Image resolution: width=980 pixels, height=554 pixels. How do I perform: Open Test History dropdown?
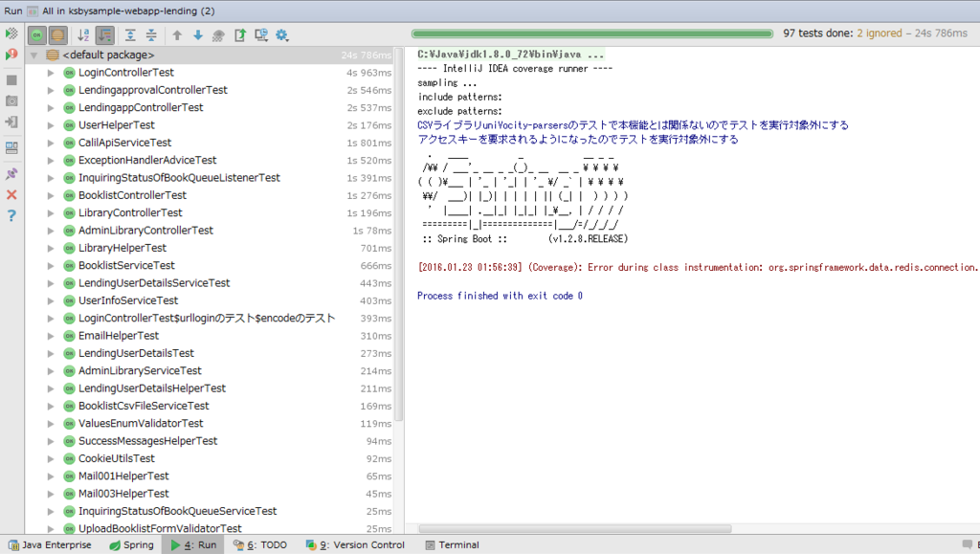pos(261,35)
